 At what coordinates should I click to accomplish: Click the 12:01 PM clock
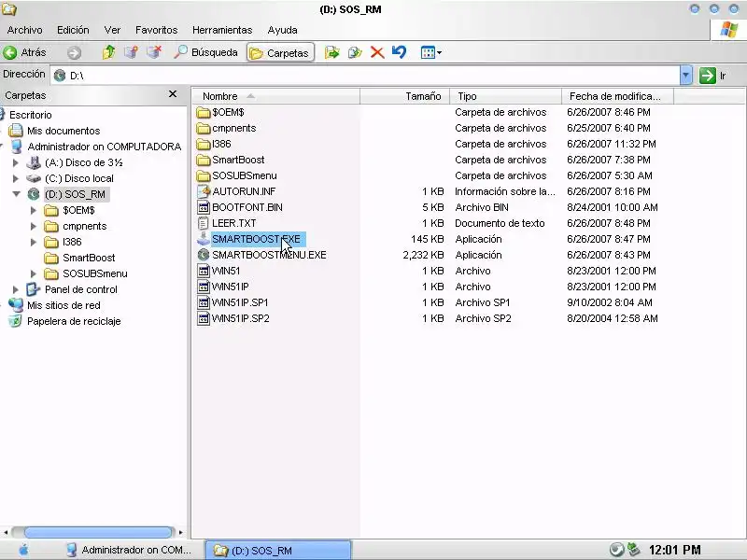click(x=674, y=551)
